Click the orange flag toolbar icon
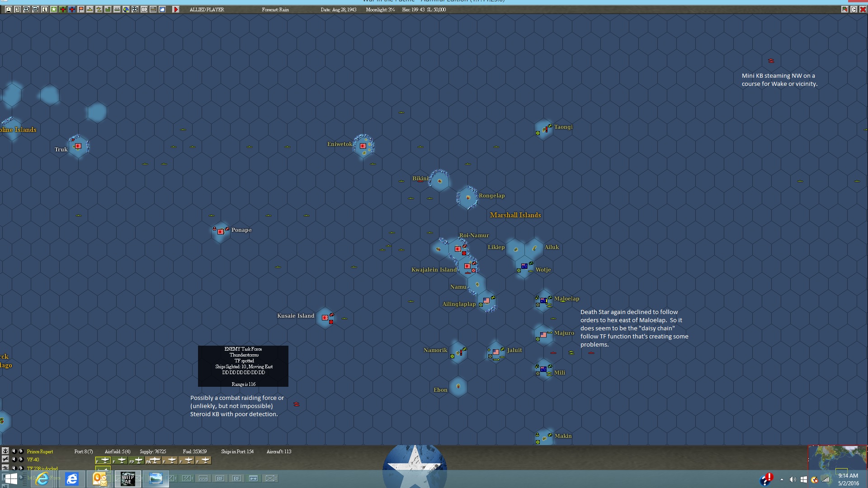868x488 pixels. click(81, 9)
